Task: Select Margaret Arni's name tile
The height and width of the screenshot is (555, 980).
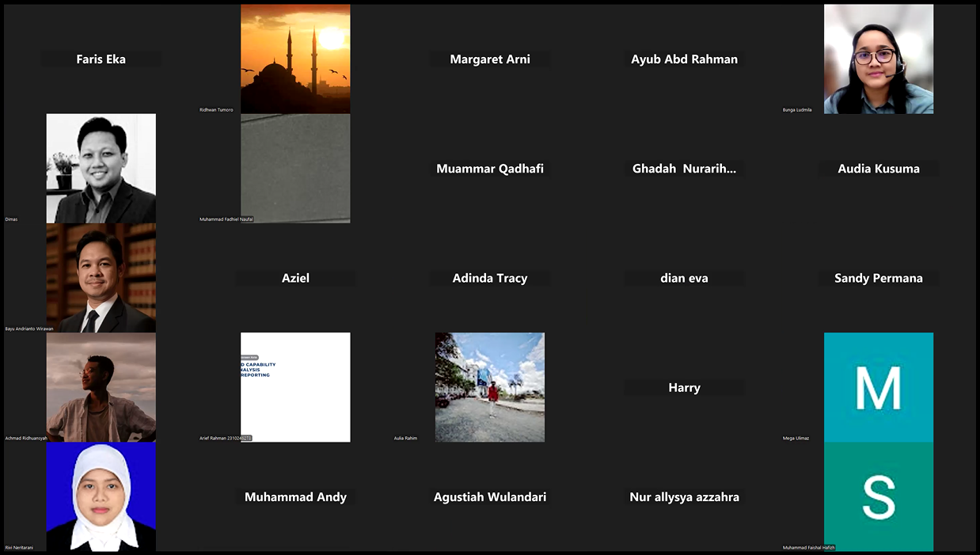Action: (490, 59)
